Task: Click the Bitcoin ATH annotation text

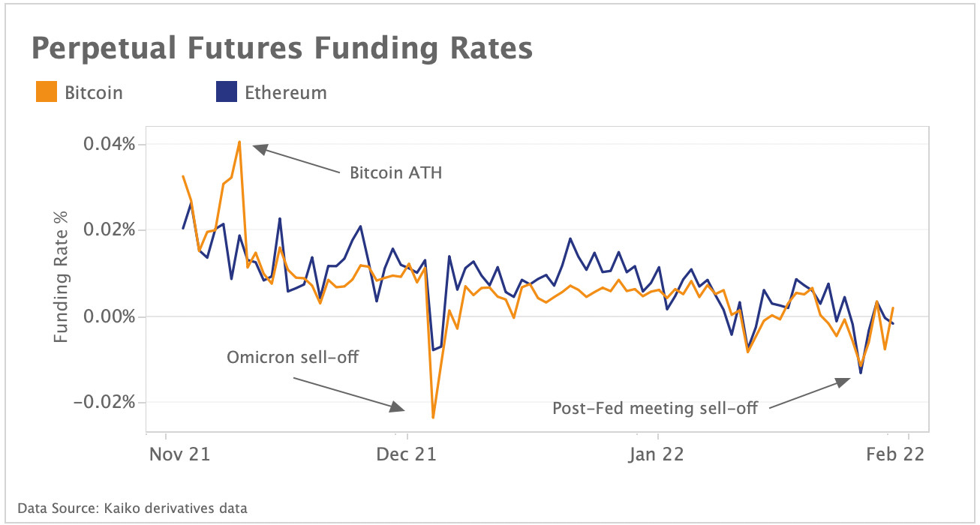Action: click(396, 173)
